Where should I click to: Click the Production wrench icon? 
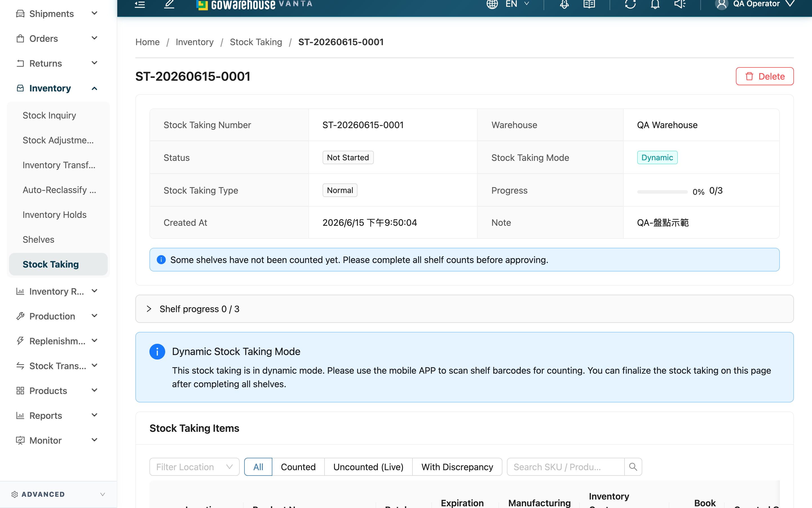pos(20,316)
